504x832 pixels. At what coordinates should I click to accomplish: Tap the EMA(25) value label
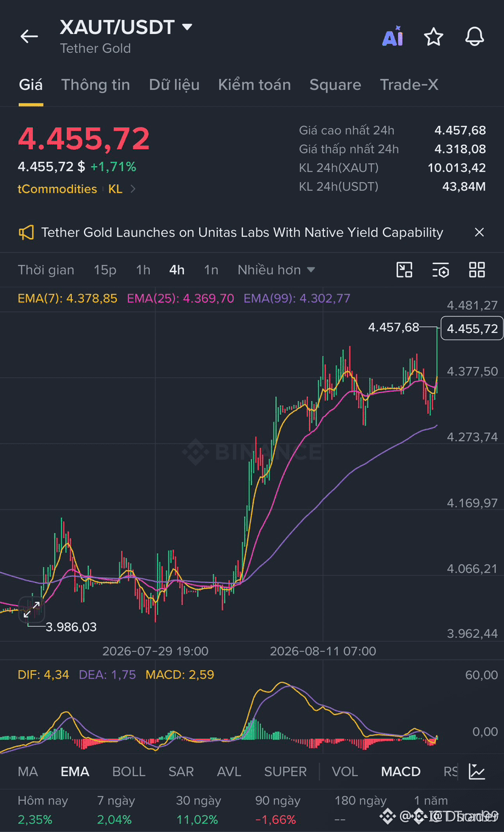pos(180,298)
